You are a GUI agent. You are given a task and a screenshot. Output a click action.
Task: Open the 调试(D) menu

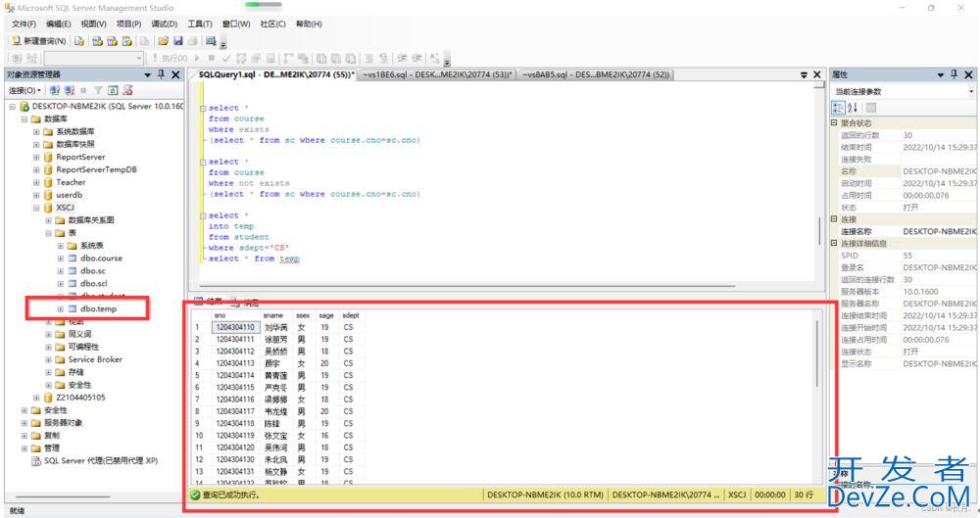pyautogui.click(x=164, y=24)
